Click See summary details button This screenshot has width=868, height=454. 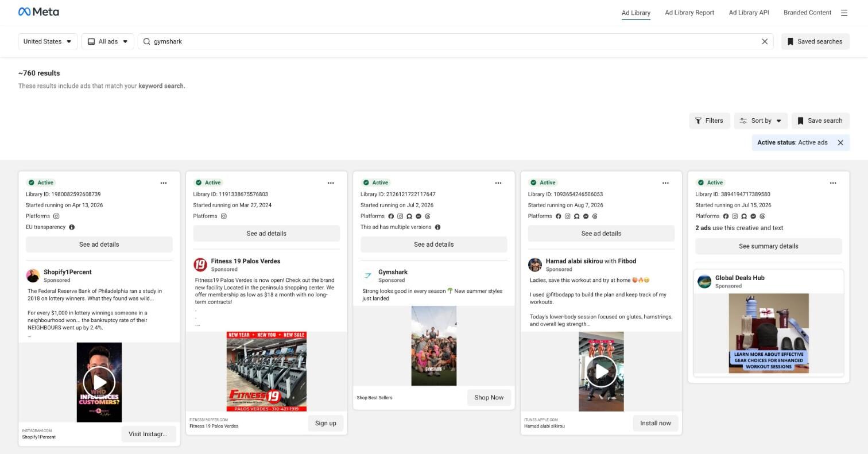point(769,246)
